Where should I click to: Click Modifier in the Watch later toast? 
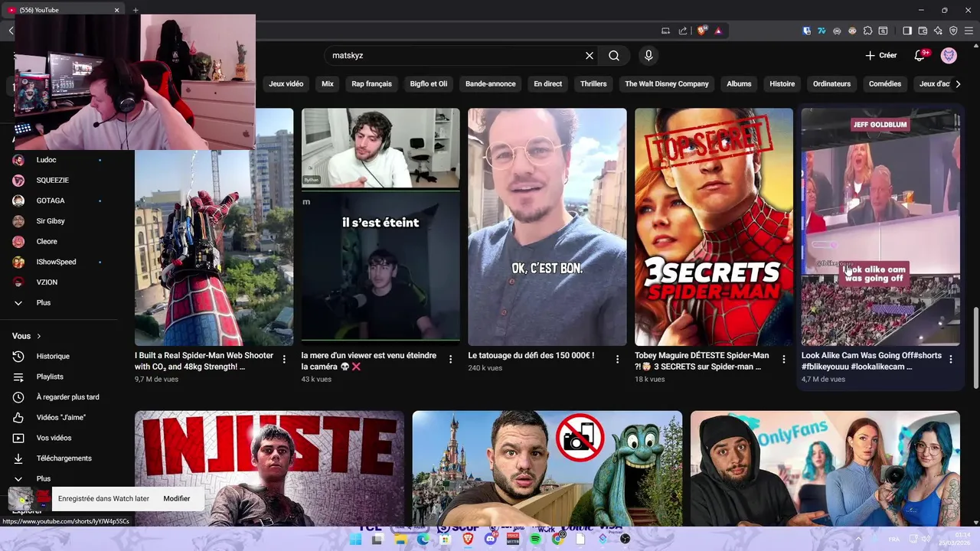[x=176, y=498]
